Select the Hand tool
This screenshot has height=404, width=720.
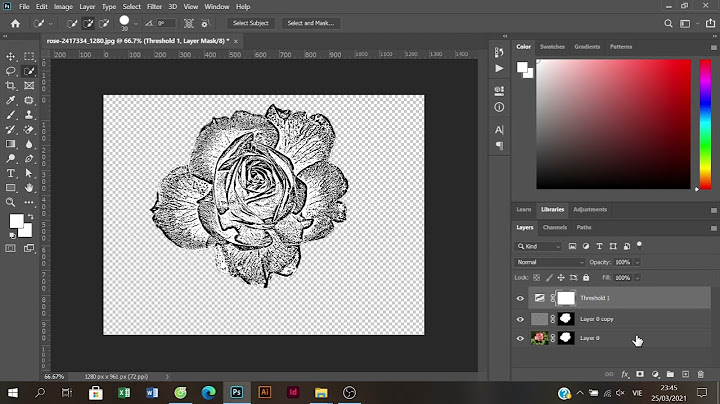tap(29, 188)
